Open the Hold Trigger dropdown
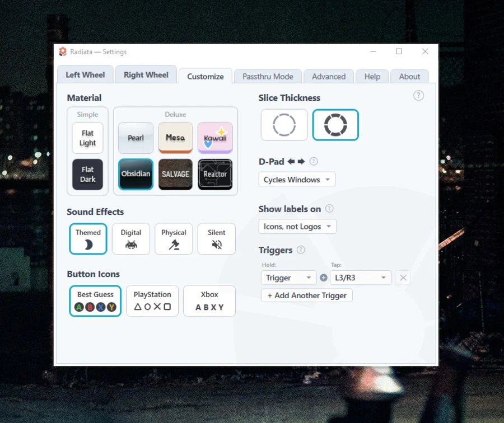 (288, 278)
